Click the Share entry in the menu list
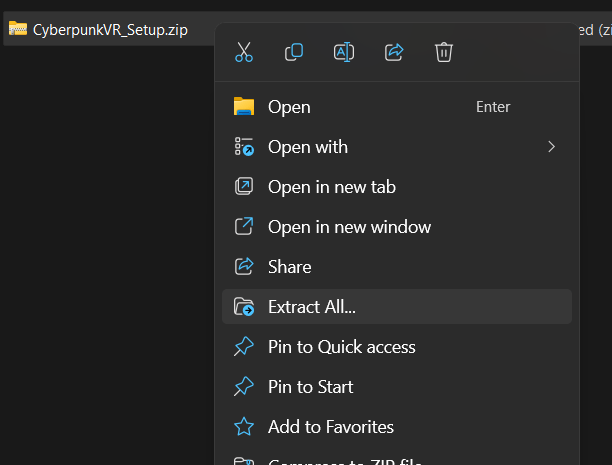612x465 pixels. click(x=289, y=267)
